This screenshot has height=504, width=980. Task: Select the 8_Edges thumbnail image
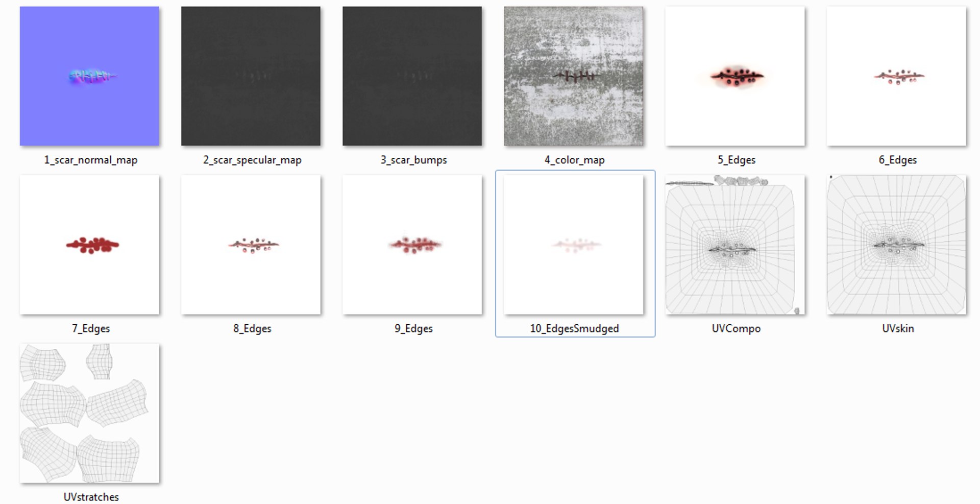251,245
